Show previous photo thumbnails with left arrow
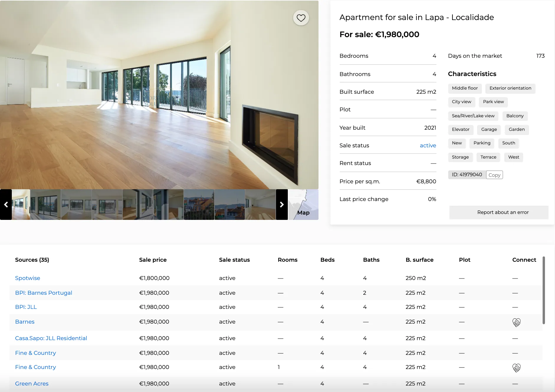The image size is (555, 392). pos(6,205)
